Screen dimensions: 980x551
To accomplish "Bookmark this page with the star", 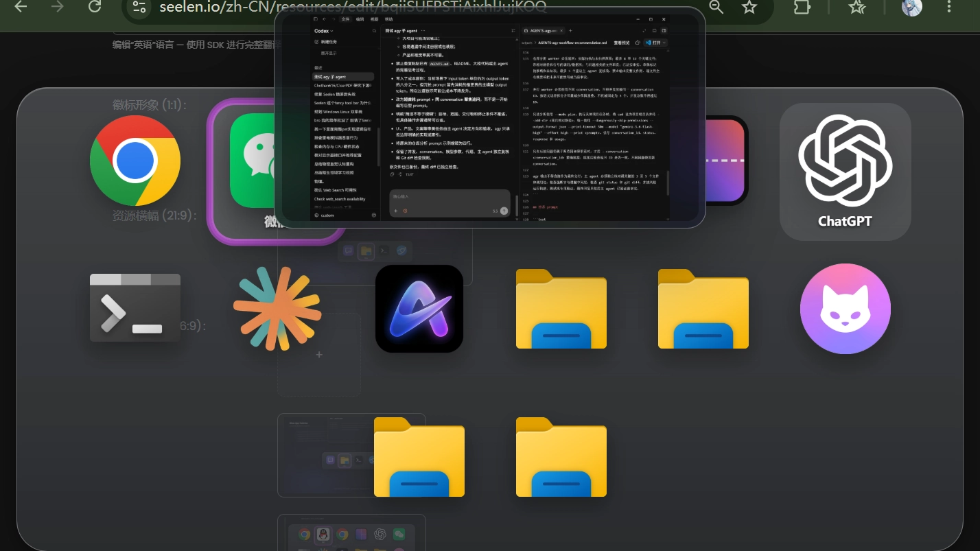I will 749,7.
